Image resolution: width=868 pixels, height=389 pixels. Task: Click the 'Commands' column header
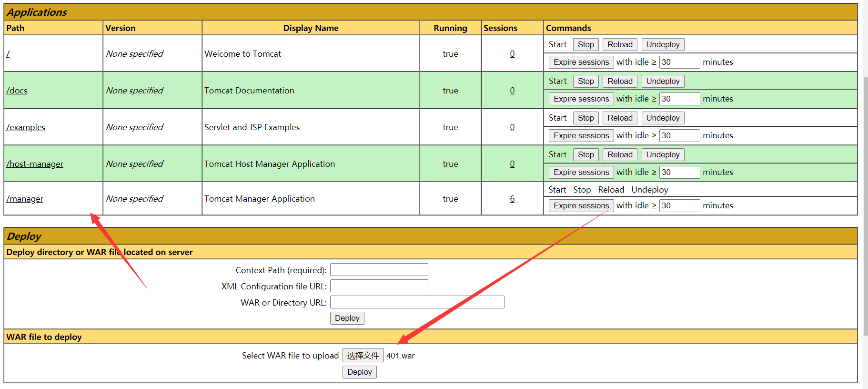click(568, 28)
